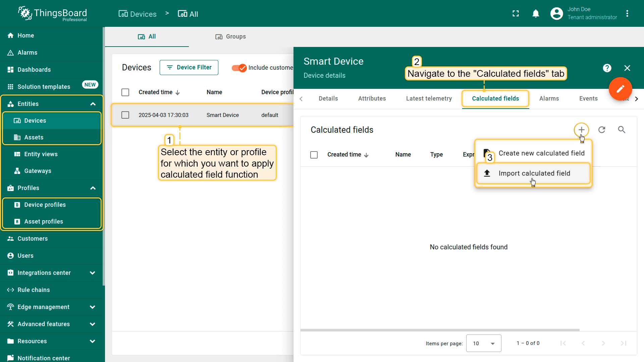Click horizontal scrollbar under calculated fields table
This screenshot has width=644, height=362.
440,330
